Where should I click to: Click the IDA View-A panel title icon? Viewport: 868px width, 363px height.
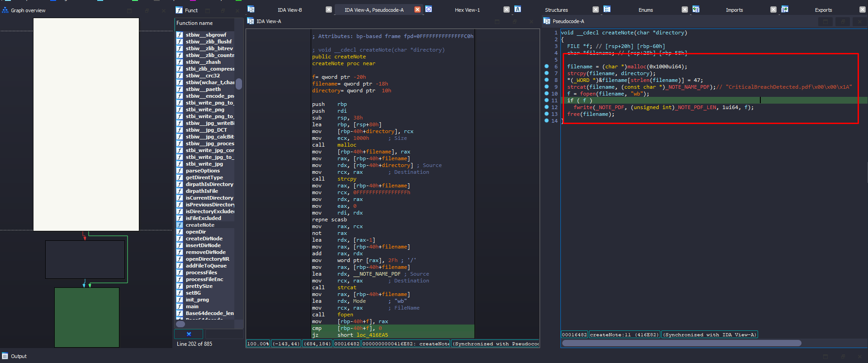point(251,21)
